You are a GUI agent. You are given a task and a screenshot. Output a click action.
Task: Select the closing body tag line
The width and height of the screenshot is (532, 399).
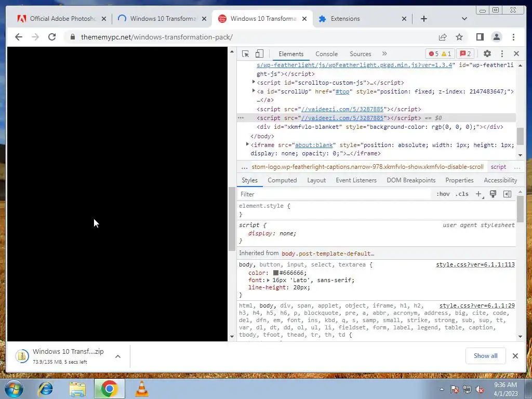(x=262, y=136)
